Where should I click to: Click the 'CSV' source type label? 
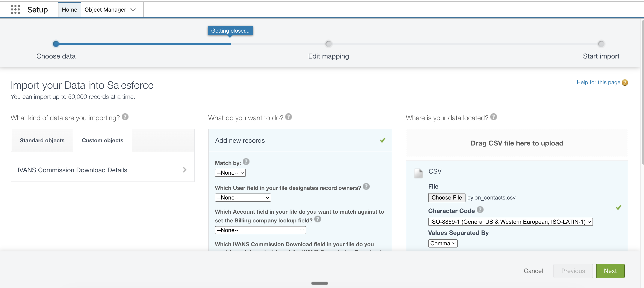click(435, 171)
